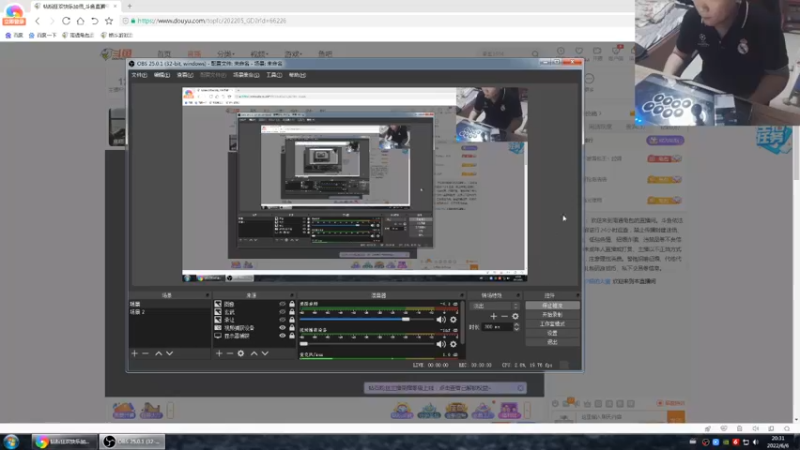
Task: Click the 停止推流 button in OBS Controls
Action: pyautogui.click(x=553, y=306)
